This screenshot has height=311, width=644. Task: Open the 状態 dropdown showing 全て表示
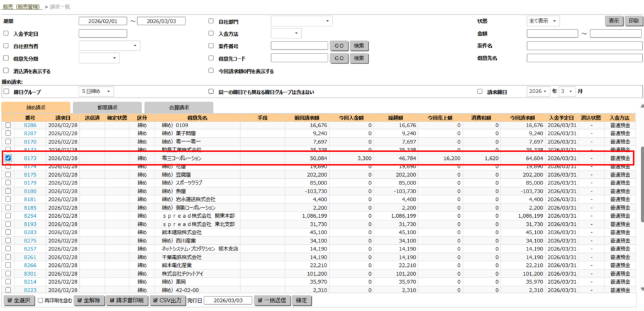point(543,21)
